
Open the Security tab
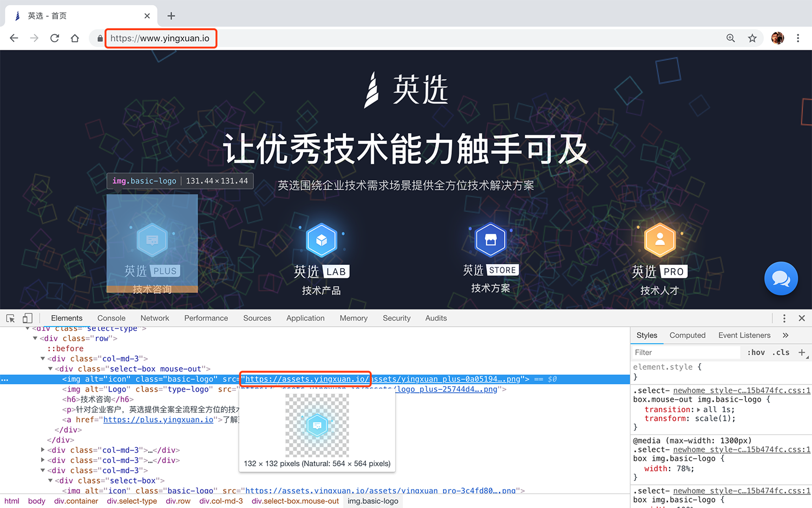(x=397, y=318)
